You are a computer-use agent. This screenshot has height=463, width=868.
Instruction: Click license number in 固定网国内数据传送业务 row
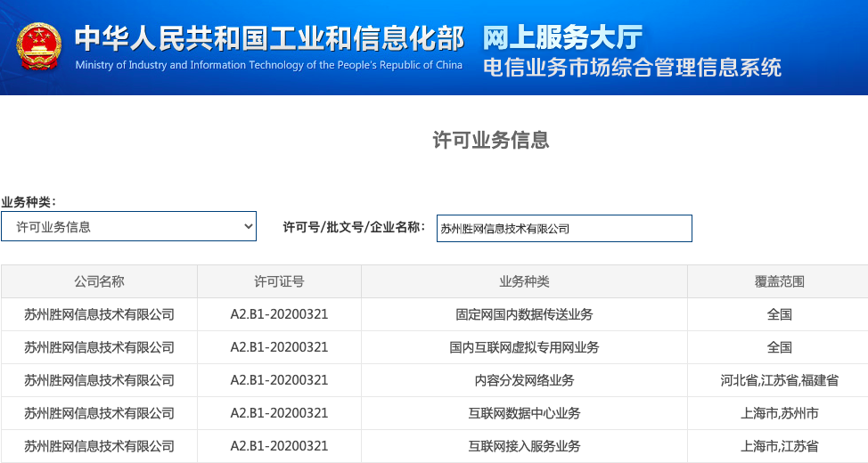click(279, 314)
